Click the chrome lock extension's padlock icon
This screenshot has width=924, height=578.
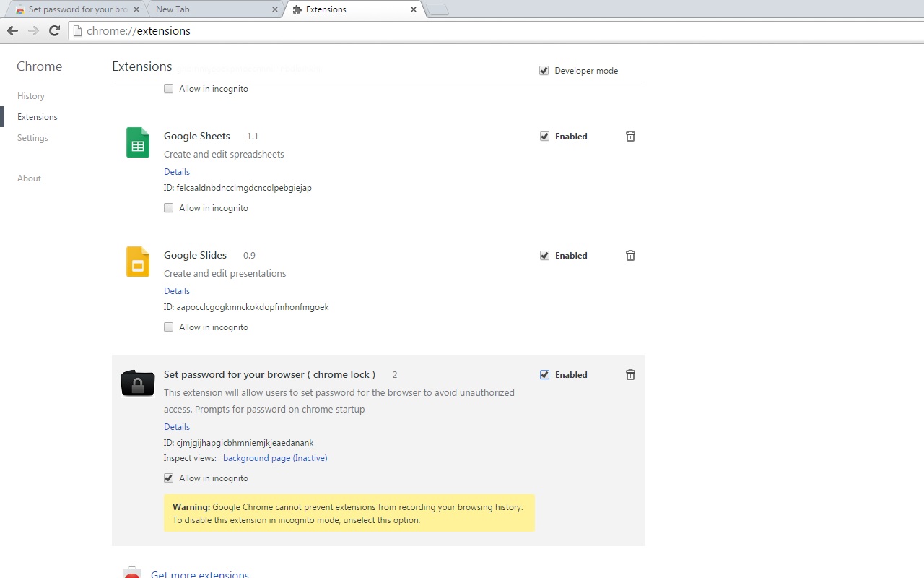[137, 383]
